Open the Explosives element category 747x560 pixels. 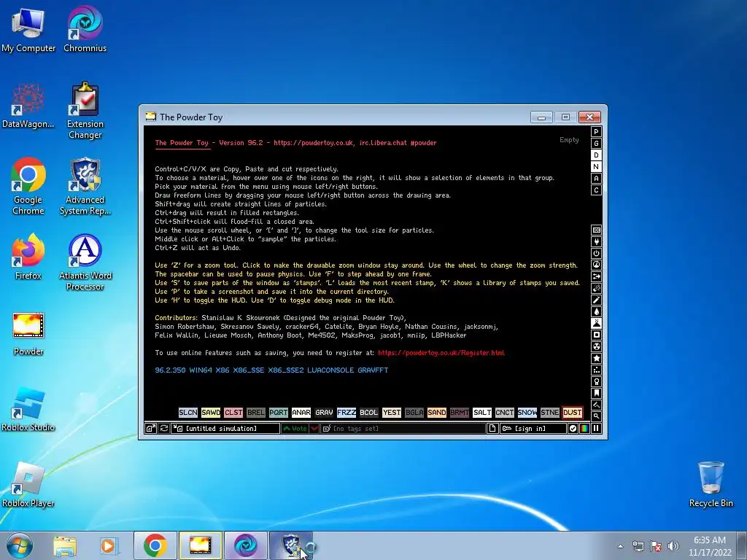[596, 289]
